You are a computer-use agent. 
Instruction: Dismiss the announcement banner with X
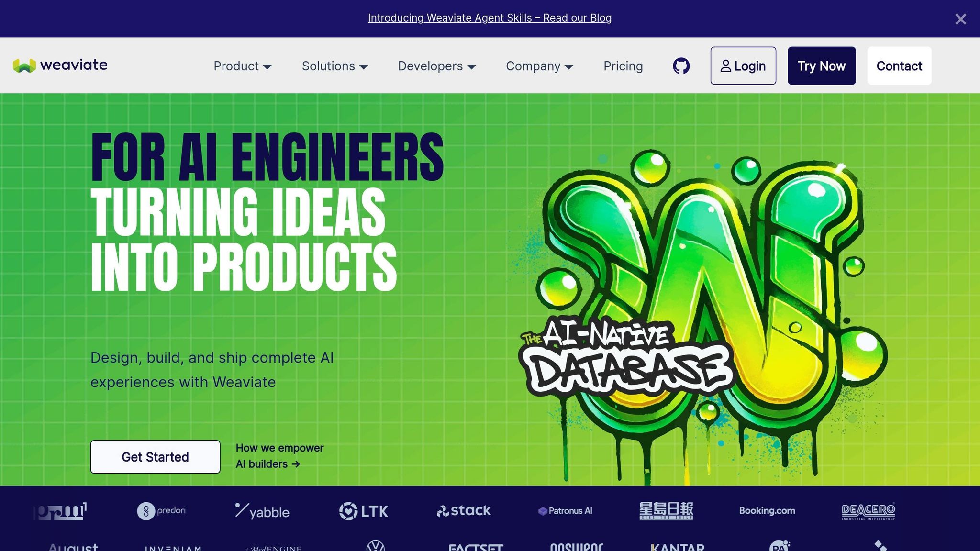pos(960,19)
